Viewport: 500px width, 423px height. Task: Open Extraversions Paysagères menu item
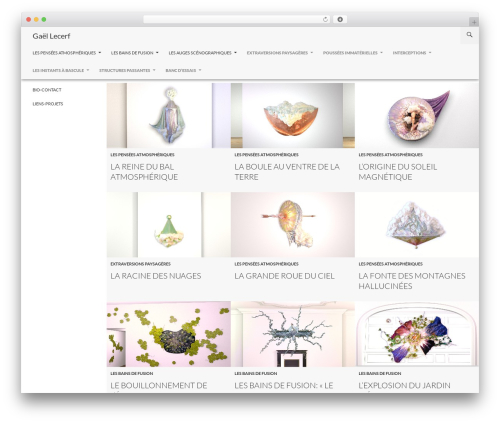[277, 53]
